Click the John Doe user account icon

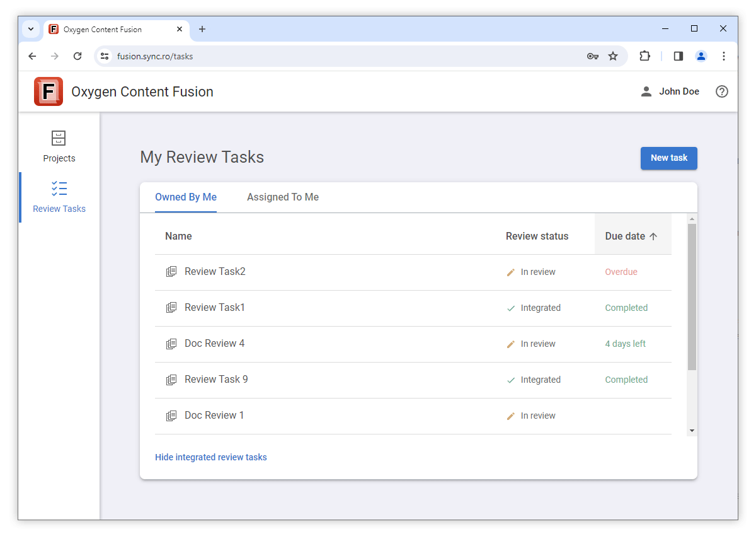(x=646, y=91)
